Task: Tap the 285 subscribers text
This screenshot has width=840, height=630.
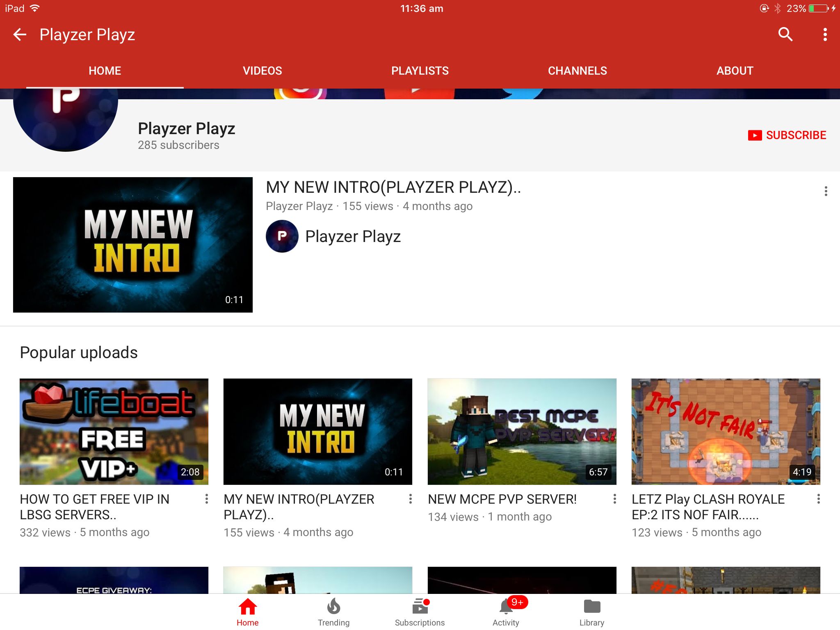Action: click(x=178, y=145)
